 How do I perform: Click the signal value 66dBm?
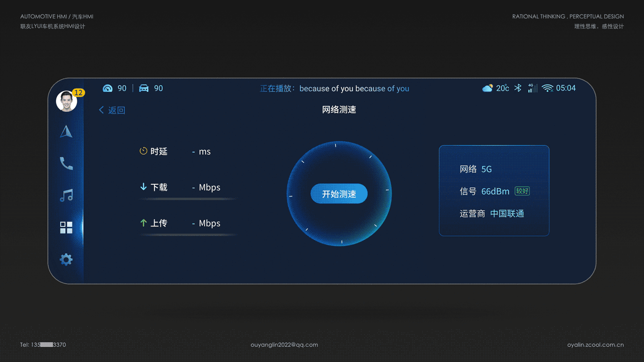click(495, 191)
